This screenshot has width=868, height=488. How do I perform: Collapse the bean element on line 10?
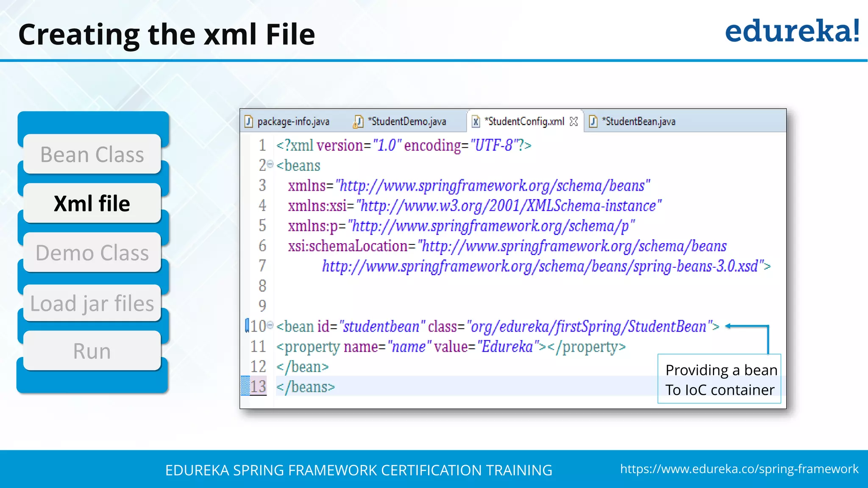(270, 325)
